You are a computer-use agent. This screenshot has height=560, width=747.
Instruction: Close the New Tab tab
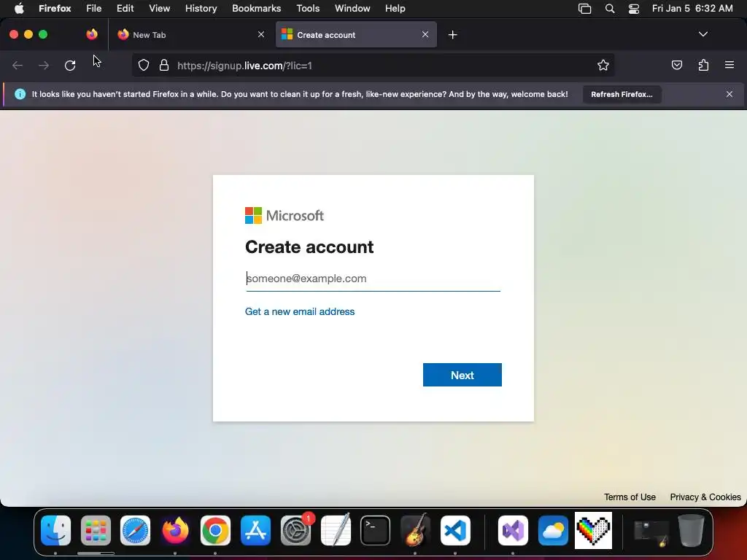tap(261, 34)
